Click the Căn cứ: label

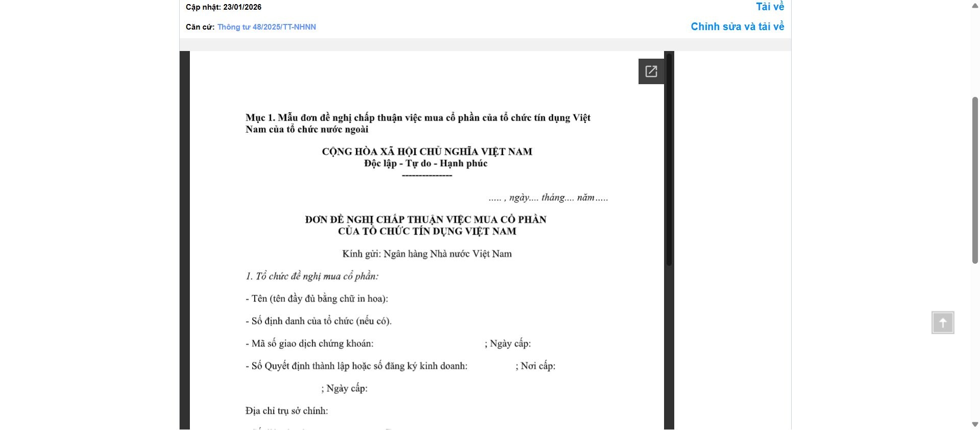click(x=200, y=27)
